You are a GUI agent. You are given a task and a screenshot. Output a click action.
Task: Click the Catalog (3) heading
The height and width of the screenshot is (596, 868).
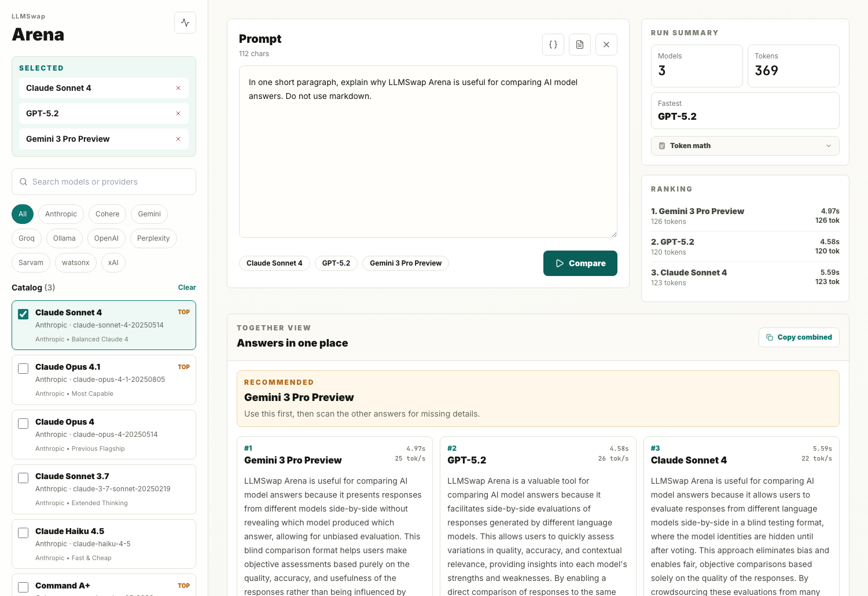click(34, 288)
